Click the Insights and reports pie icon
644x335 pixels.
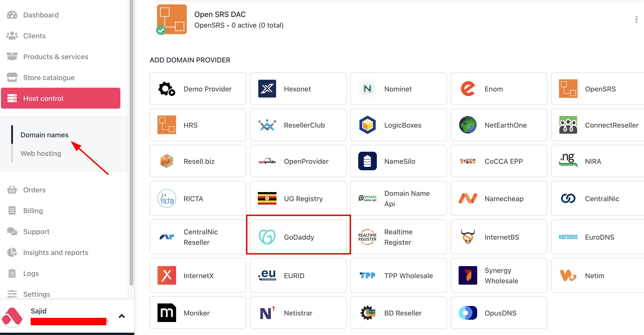point(12,252)
